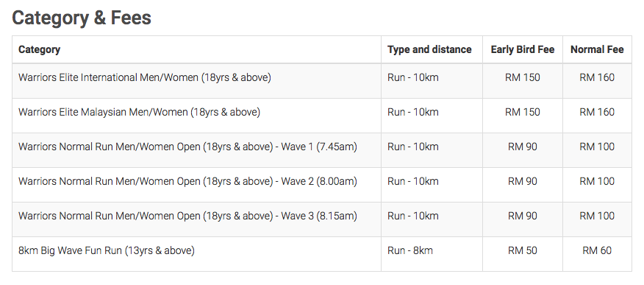644x285 pixels.
Task: Click the Wave 2 (8.00am) category text
Action: (x=187, y=181)
